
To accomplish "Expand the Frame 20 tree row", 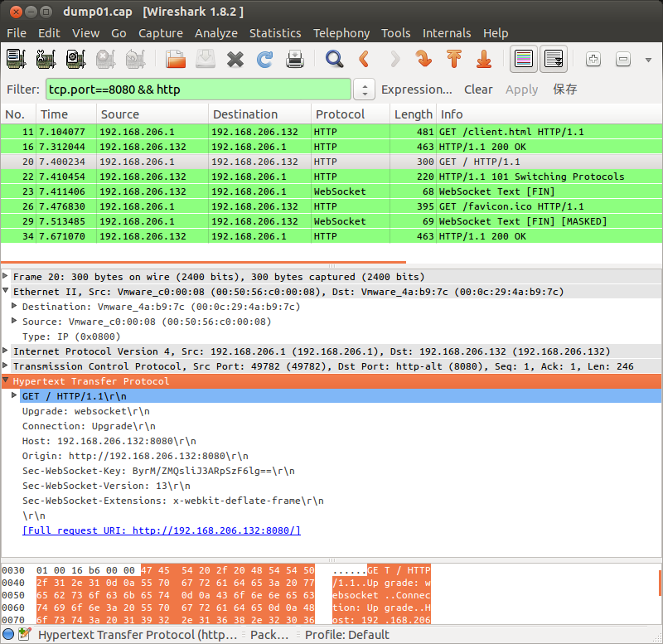I will click(x=6, y=276).
